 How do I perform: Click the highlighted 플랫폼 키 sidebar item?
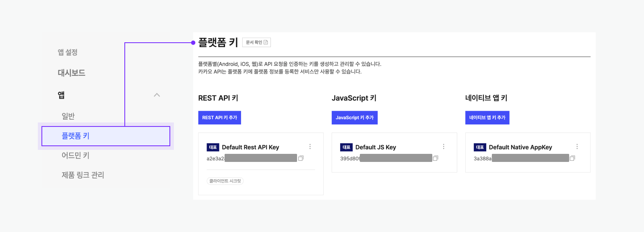75,136
